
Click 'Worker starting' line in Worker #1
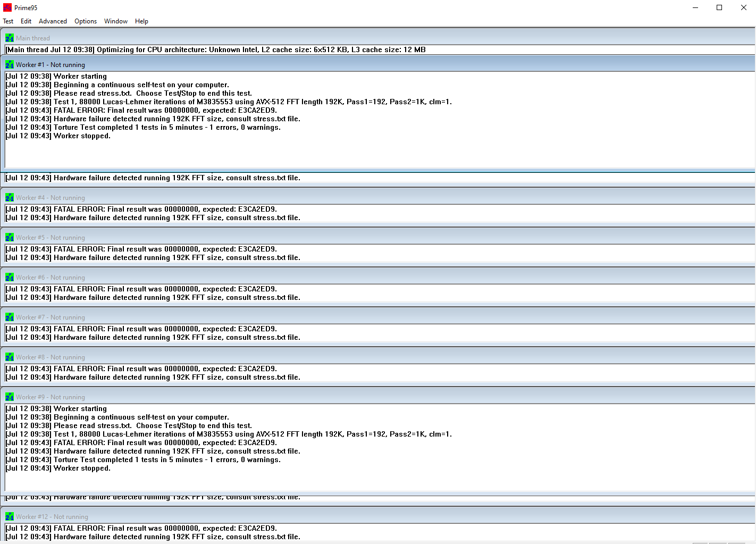coord(56,76)
